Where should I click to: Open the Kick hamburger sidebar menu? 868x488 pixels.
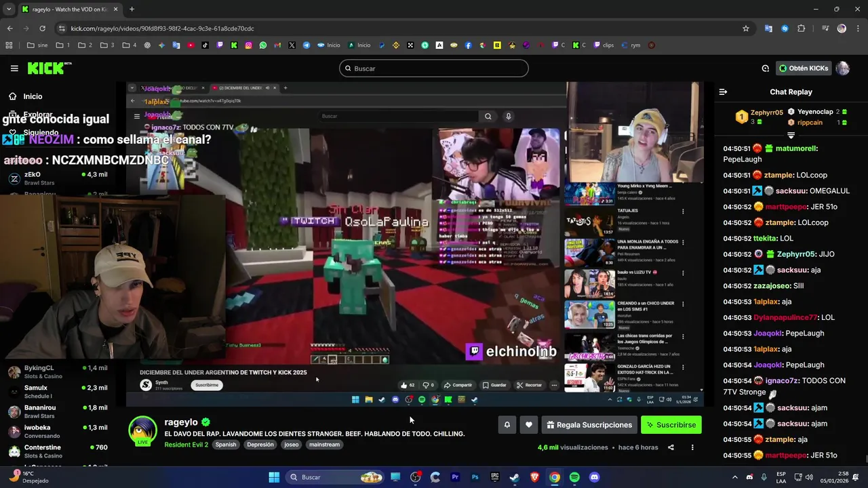[x=14, y=68]
